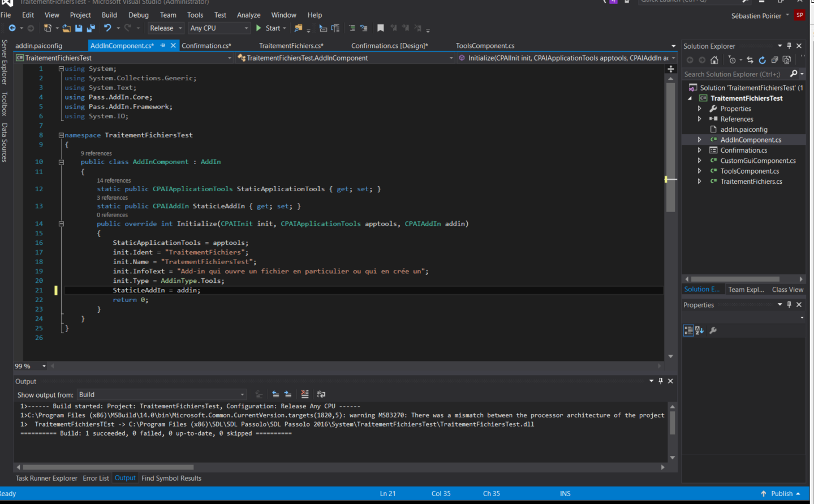This screenshot has width=814, height=504.
Task: Switch to the Error List tab
Action: (x=96, y=478)
